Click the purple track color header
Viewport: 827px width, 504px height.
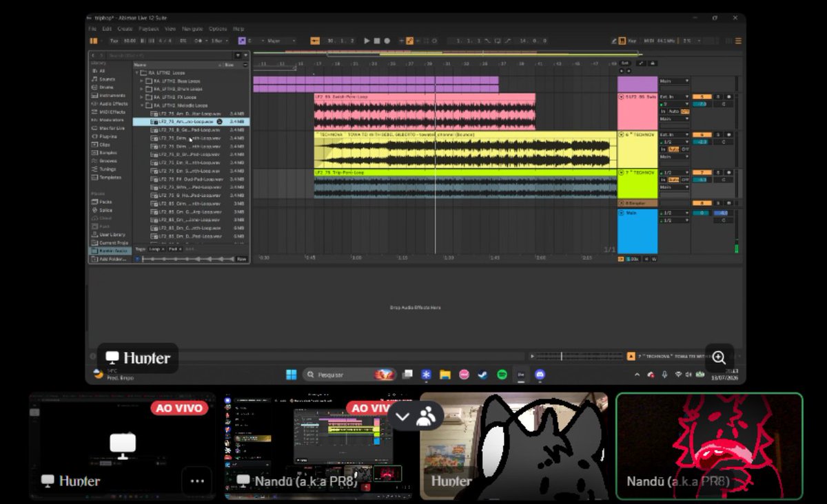coord(637,83)
